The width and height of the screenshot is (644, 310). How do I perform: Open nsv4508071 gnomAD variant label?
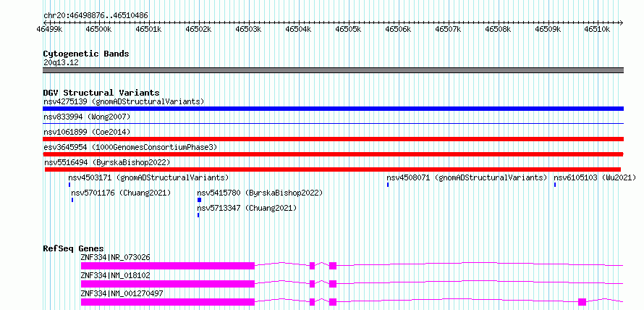pos(467,177)
